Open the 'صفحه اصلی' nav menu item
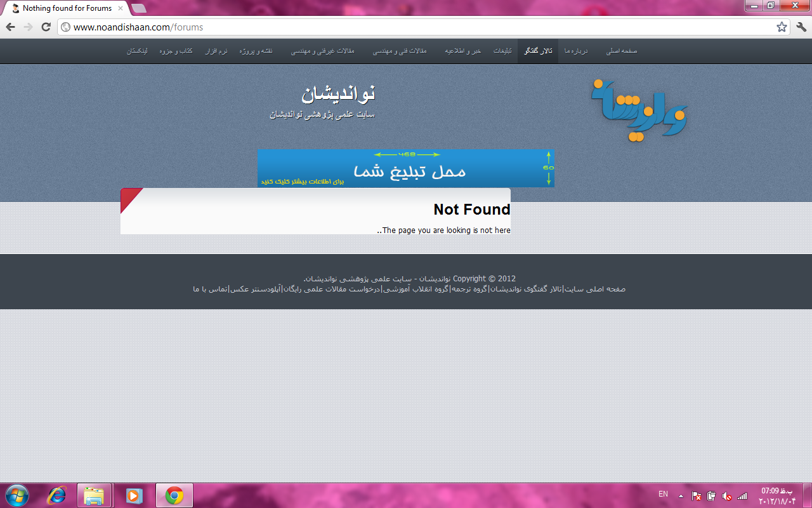This screenshot has width=812, height=508. [x=622, y=51]
